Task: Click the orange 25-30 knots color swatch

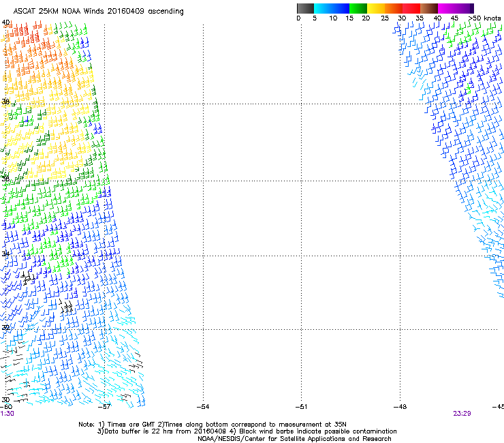Action: click(394, 8)
